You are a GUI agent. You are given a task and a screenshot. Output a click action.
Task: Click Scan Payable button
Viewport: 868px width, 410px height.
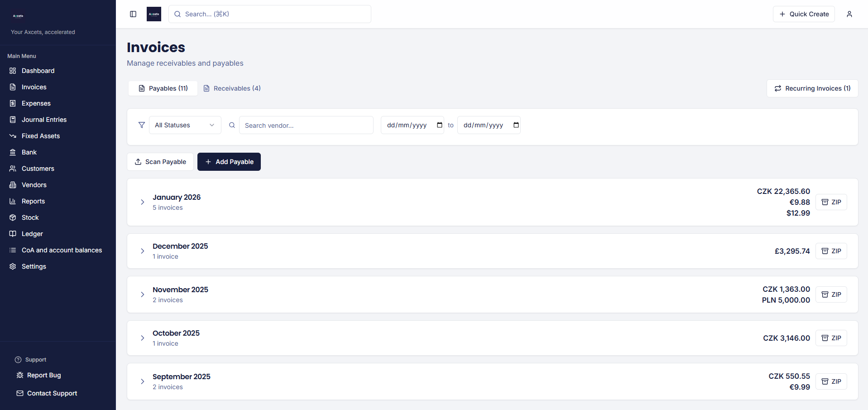[x=160, y=162]
